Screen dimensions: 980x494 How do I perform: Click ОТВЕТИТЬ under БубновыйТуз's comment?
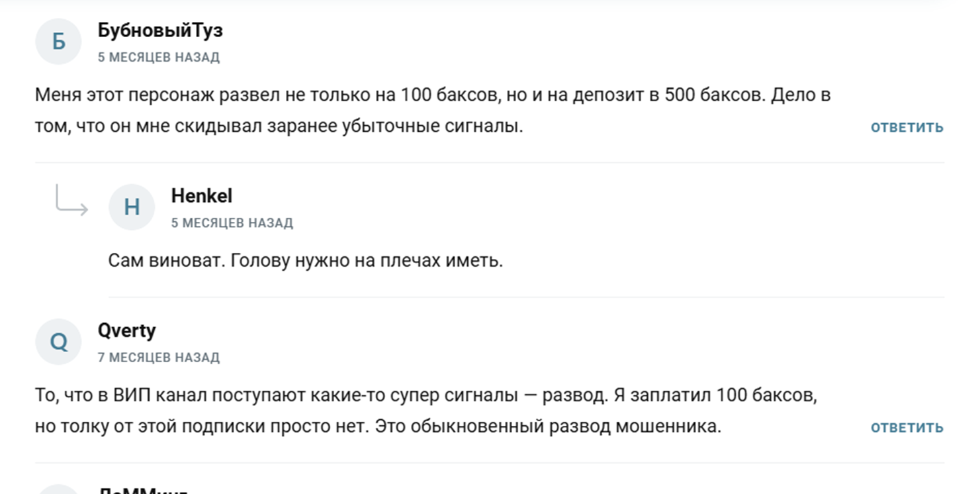[x=906, y=127]
